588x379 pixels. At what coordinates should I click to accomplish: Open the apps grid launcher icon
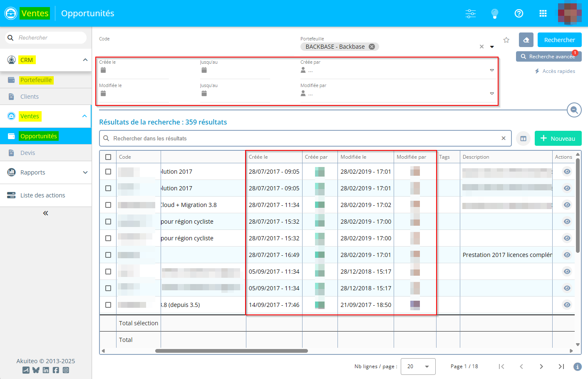(x=543, y=13)
